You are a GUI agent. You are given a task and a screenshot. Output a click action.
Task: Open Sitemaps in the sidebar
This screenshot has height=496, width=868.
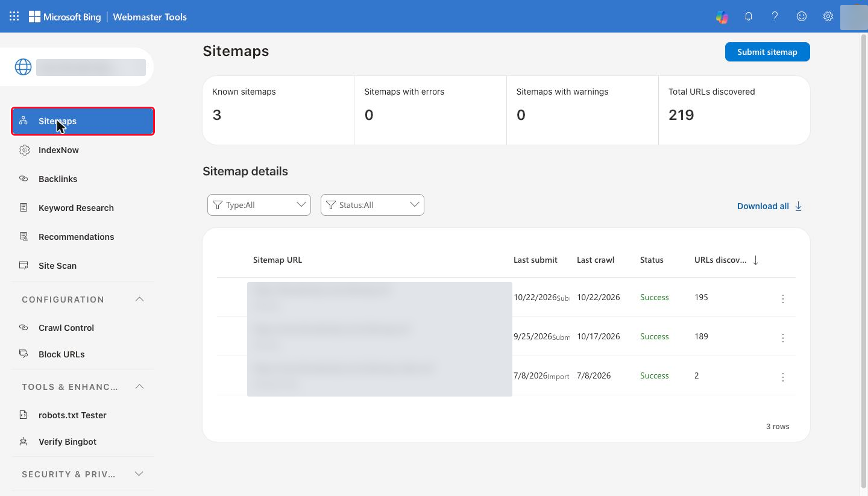coord(83,121)
